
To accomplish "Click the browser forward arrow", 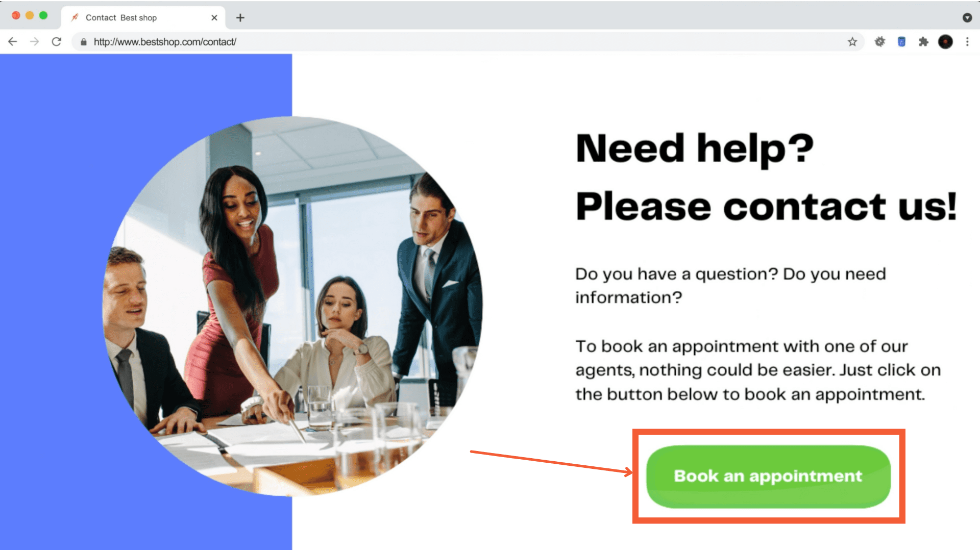I will (35, 42).
